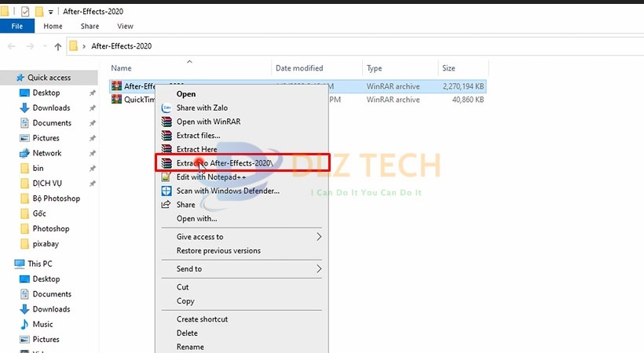Click the WinRAR icon beside Extract files...
Image resolution: width=644 pixels, height=353 pixels.
[166, 136]
